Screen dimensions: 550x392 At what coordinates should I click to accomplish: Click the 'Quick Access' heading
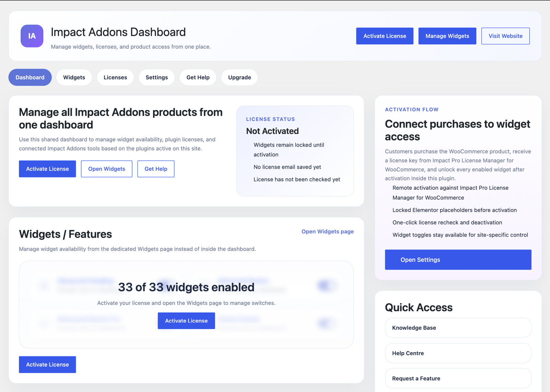pyautogui.click(x=418, y=307)
